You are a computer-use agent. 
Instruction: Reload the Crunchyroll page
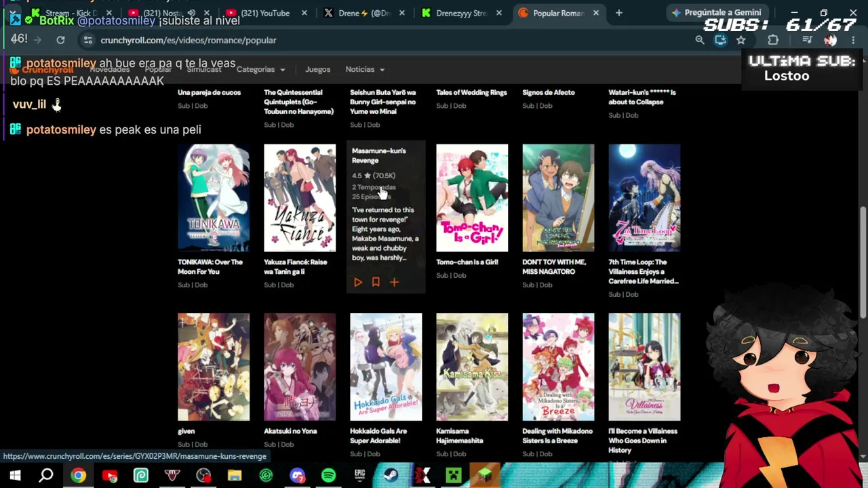click(x=60, y=40)
